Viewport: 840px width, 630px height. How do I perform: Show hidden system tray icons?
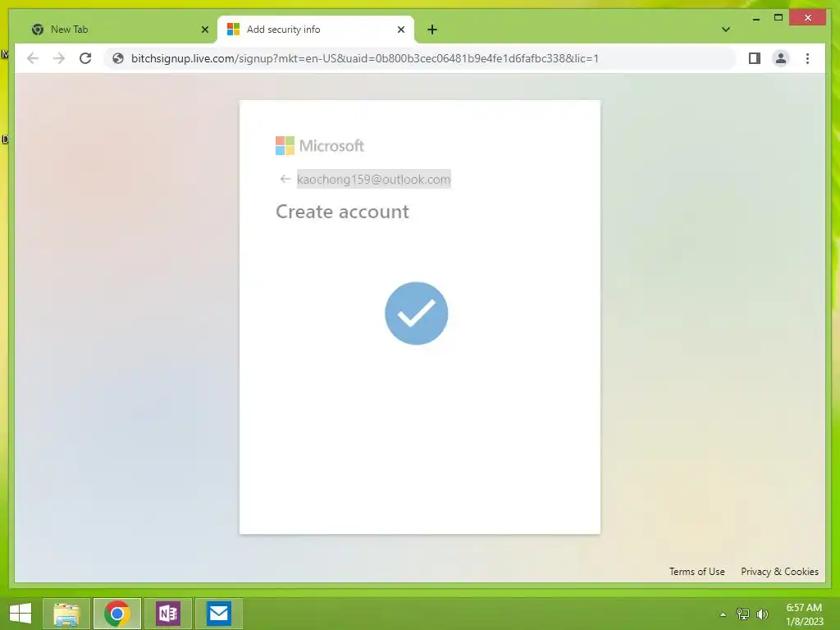[x=723, y=614]
